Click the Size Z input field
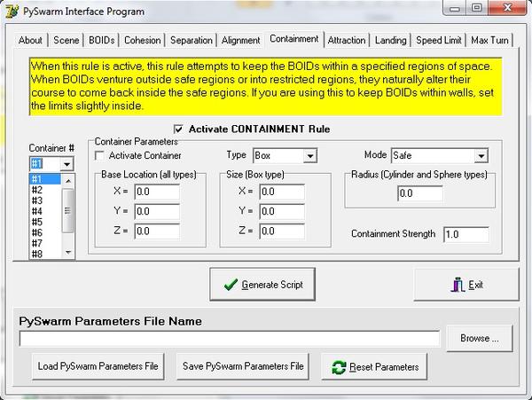532x400 pixels. tap(282, 231)
